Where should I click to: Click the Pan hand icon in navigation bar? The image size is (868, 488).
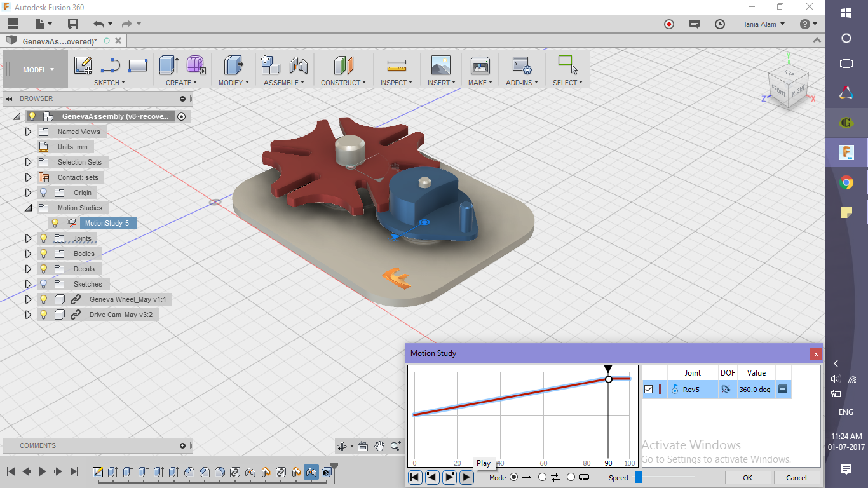[379, 446]
